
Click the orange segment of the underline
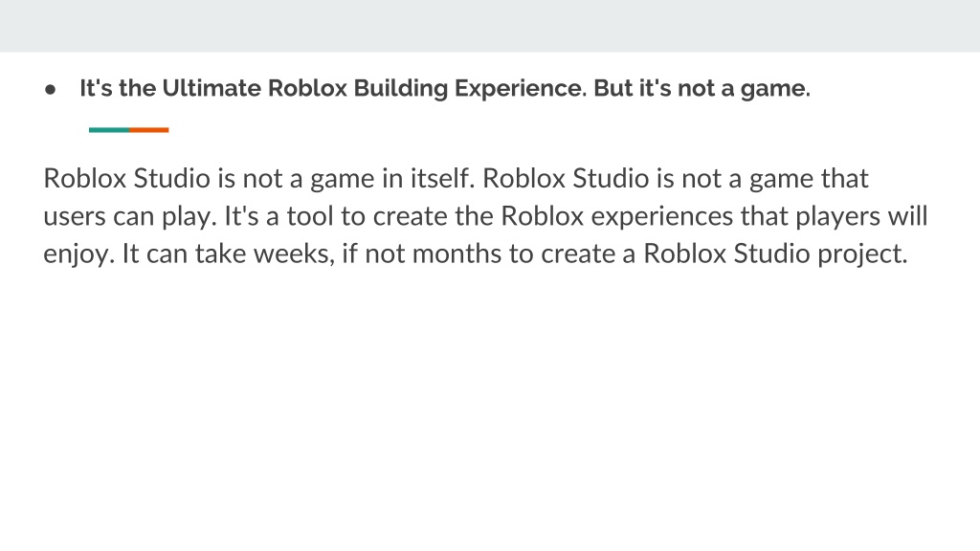point(149,130)
